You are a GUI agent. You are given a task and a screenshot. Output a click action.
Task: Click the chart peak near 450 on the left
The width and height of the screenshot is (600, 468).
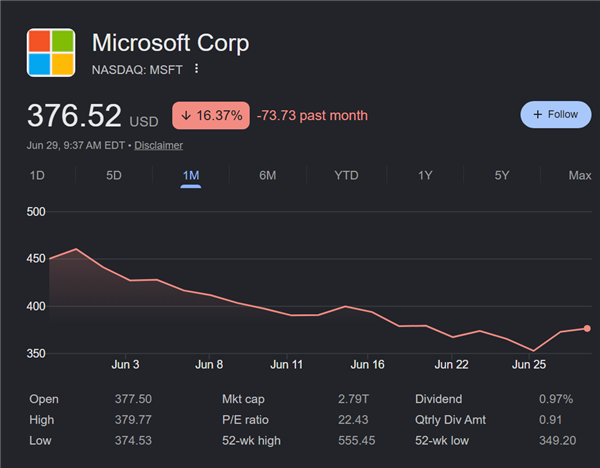(x=76, y=249)
